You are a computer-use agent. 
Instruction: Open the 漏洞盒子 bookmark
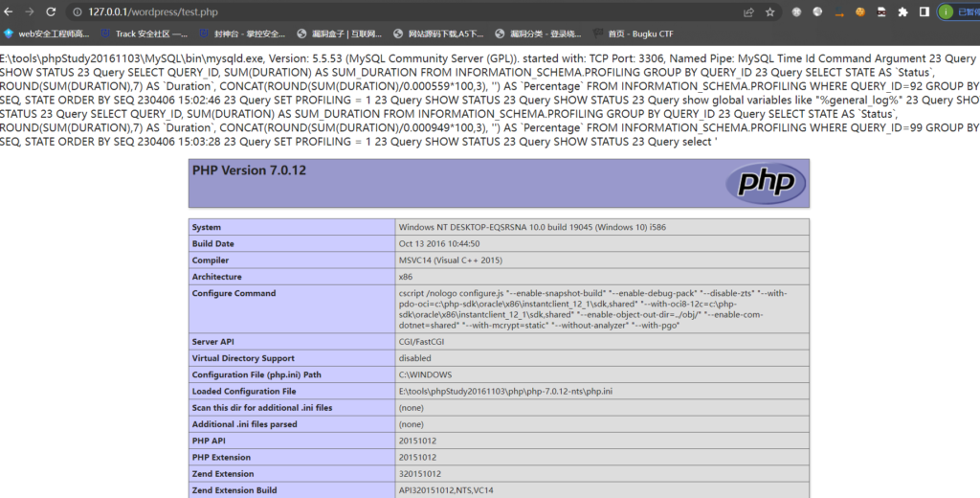point(346,34)
